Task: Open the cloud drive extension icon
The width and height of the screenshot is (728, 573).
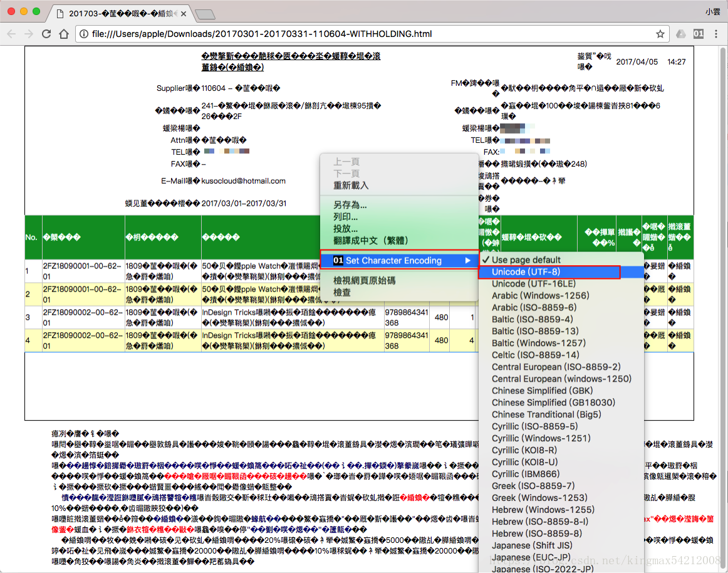Action: [x=680, y=34]
